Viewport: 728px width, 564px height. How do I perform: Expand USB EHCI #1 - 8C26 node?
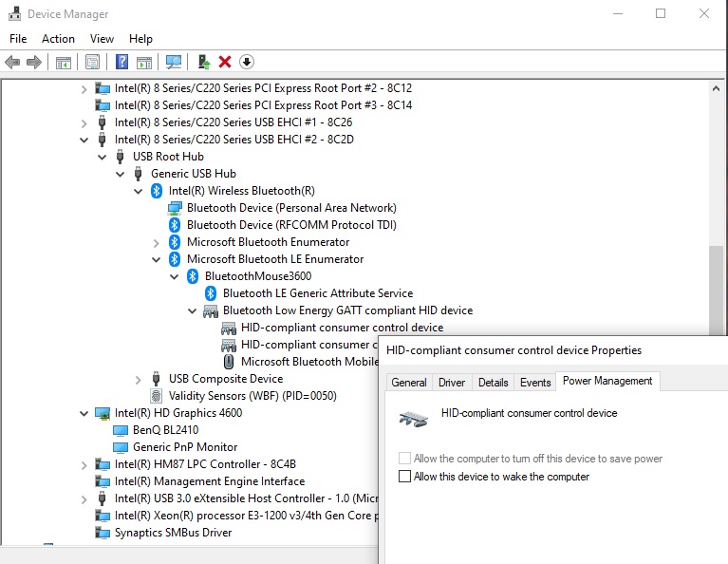pos(84,123)
